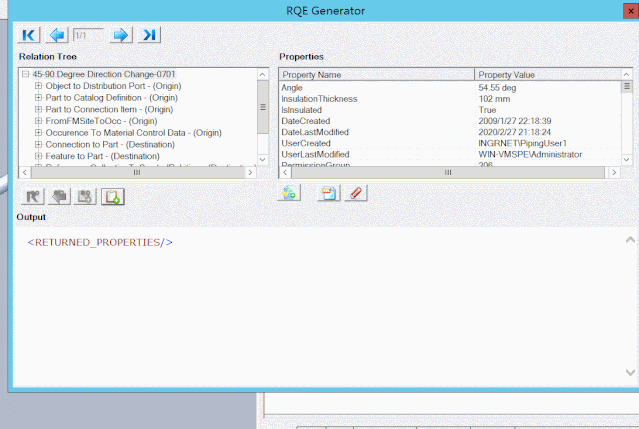Click the checkmark with green plus icon under Properties
The height and width of the screenshot is (429, 639).
[x=289, y=193]
